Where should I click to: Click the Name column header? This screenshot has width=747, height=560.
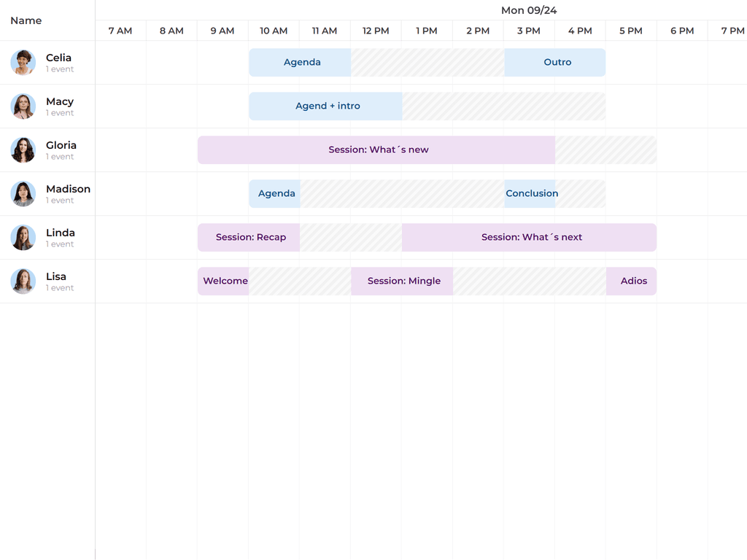point(26,20)
